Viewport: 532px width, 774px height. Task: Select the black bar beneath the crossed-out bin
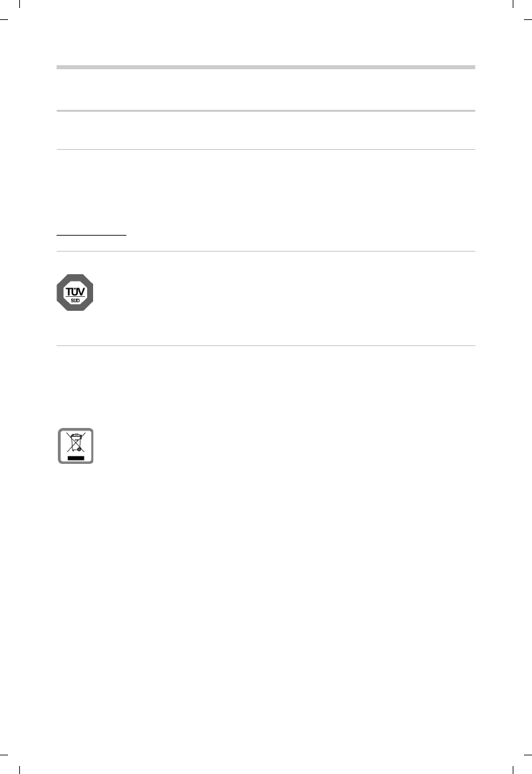(76, 458)
